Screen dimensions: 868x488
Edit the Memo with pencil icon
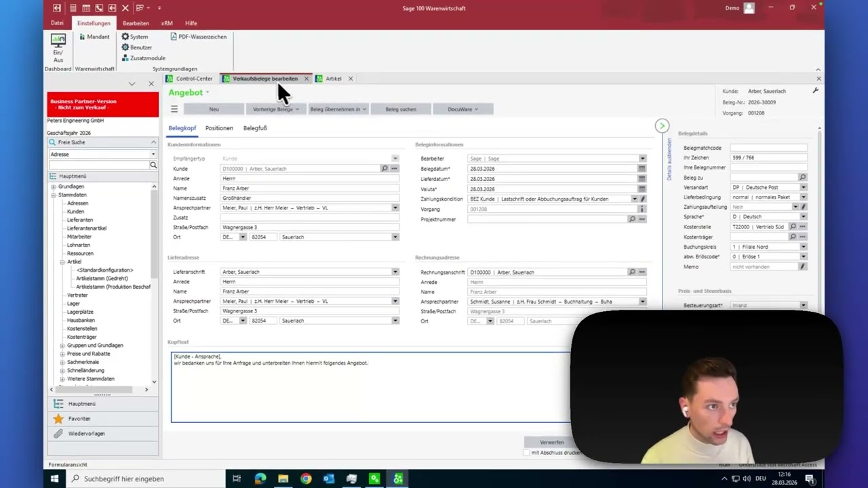(803, 266)
